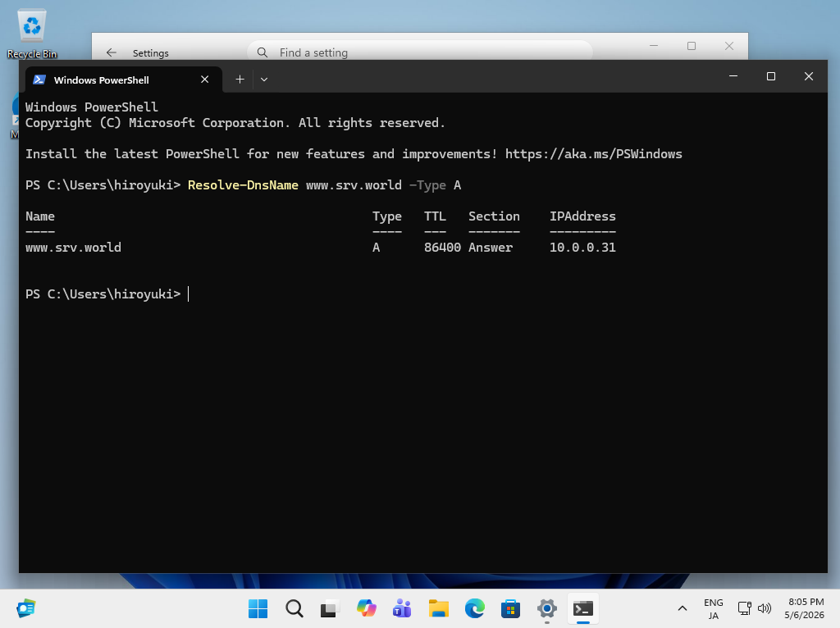Image resolution: width=840 pixels, height=628 pixels.
Task: Open the Windows Start menu
Action: pos(258,608)
